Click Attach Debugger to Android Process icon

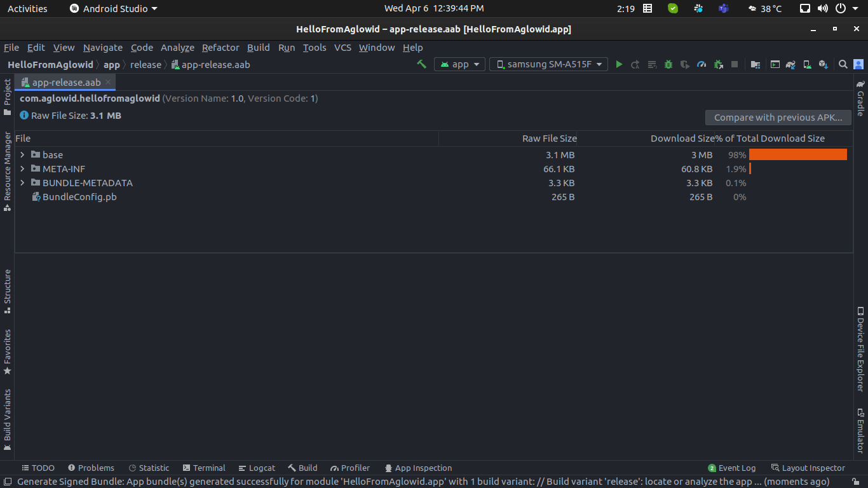click(718, 64)
